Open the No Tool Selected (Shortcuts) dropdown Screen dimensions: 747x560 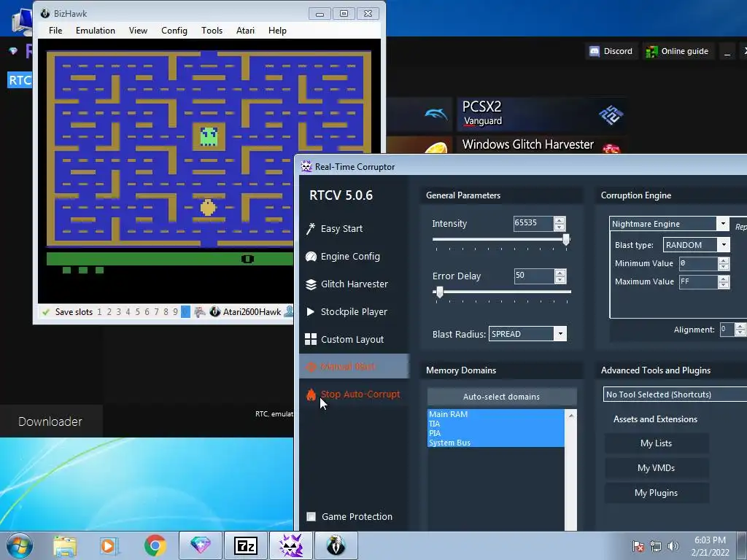tap(675, 394)
